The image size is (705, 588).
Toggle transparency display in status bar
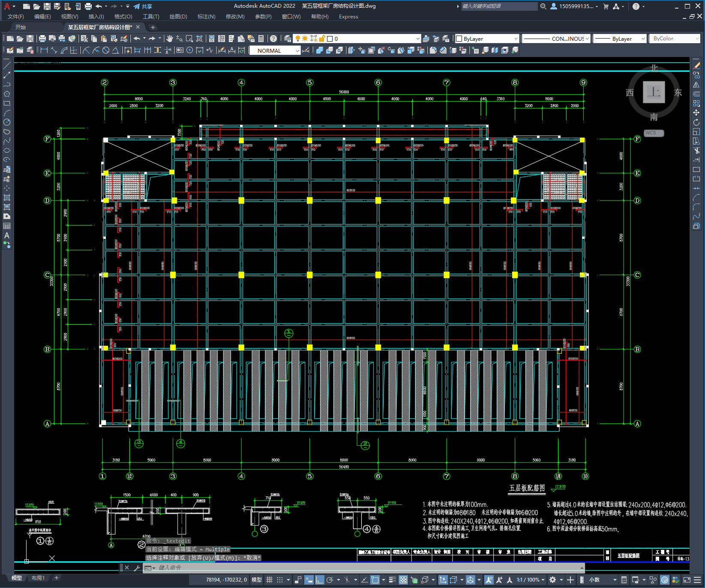click(x=403, y=580)
